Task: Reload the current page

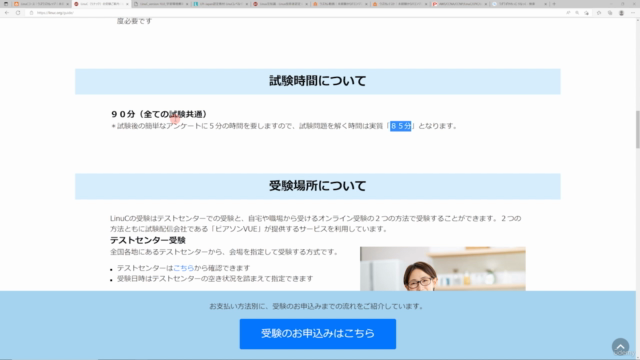Action: (x=18, y=13)
